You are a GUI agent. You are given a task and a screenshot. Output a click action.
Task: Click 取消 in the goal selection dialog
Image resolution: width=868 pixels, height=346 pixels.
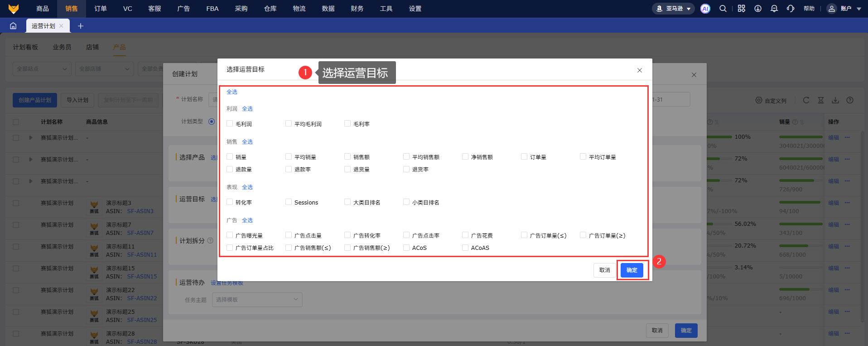604,270
